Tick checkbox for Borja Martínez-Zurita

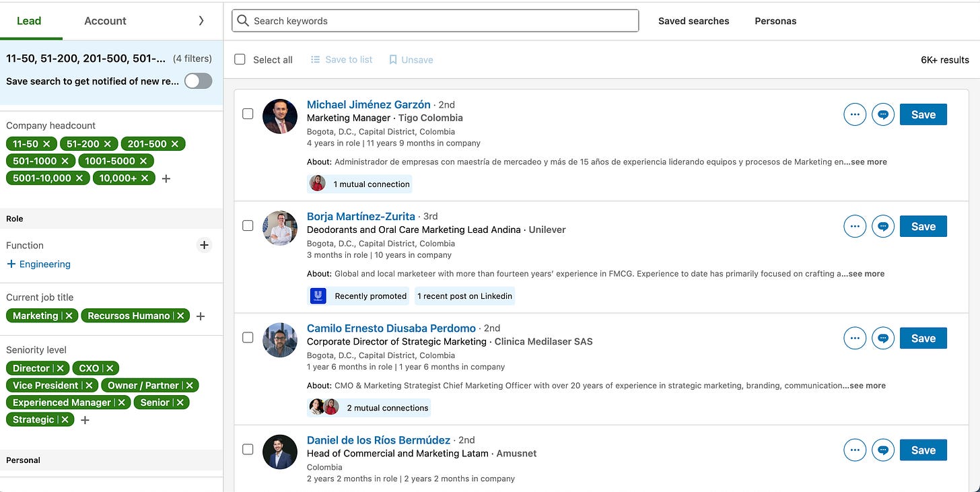pyautogui.click(x=248, y=225)
